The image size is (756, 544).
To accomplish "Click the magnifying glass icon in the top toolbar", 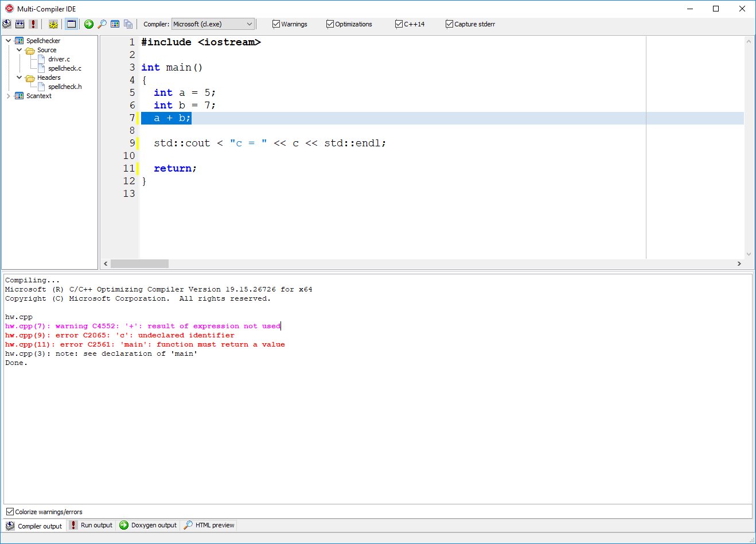I will (x=102, y=24).
